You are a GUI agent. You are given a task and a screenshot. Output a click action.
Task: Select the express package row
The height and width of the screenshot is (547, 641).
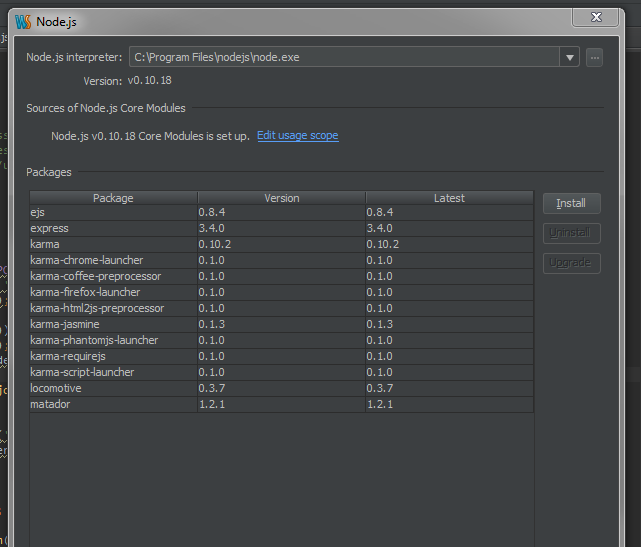[x=281, y=229]
